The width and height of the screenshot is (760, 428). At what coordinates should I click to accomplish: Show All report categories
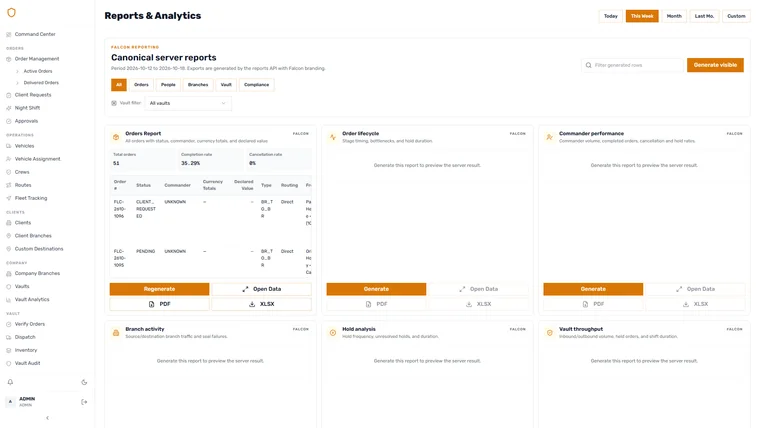click(x=119, y=85)
